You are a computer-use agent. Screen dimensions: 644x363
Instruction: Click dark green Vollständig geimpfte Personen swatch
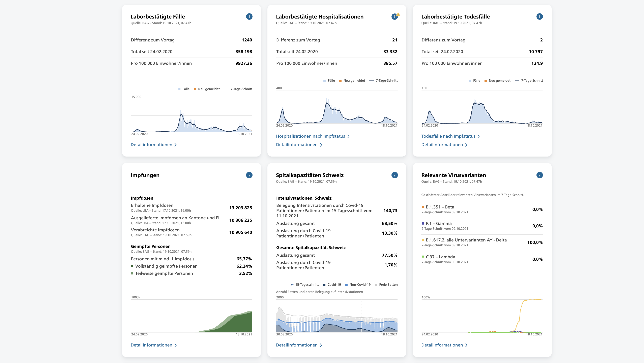[132, 266]
